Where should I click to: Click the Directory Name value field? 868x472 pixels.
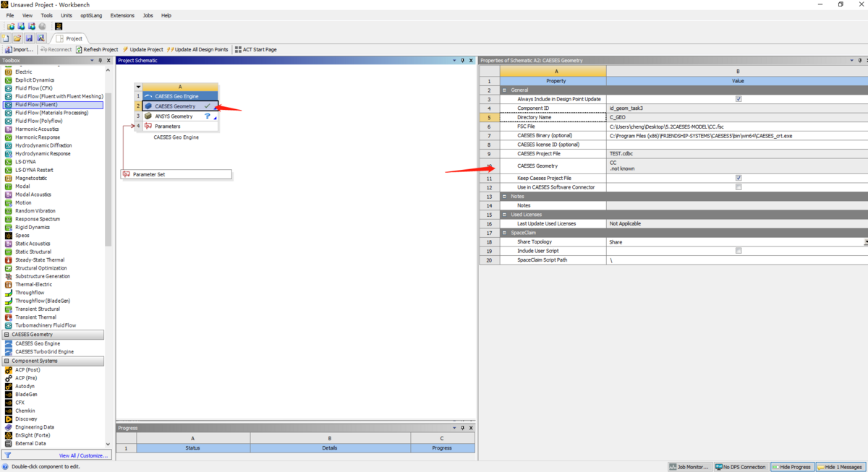[x=737, y=117]
